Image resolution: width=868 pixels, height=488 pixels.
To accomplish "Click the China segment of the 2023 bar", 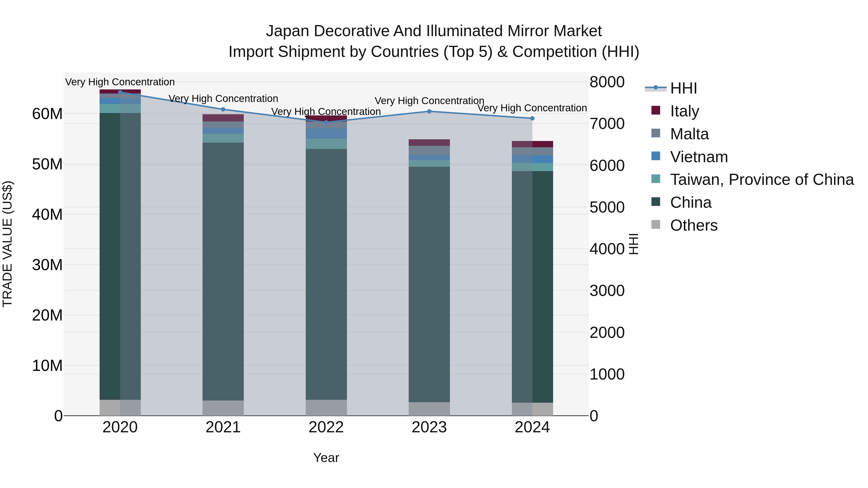I will coord(429,285).
